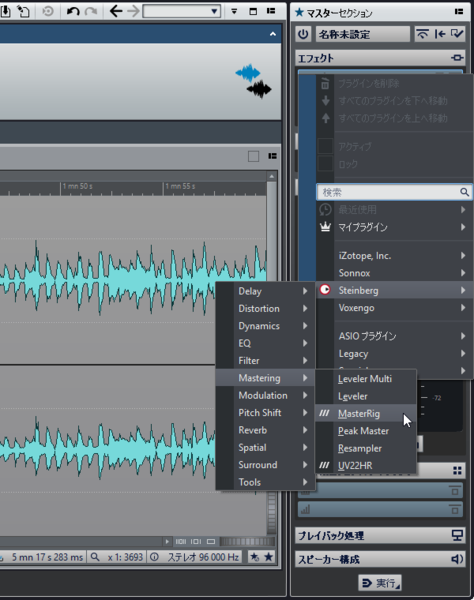Viewport: 474px width, 600px height.
Task: Expand the Mastering category
Action: 265,378
